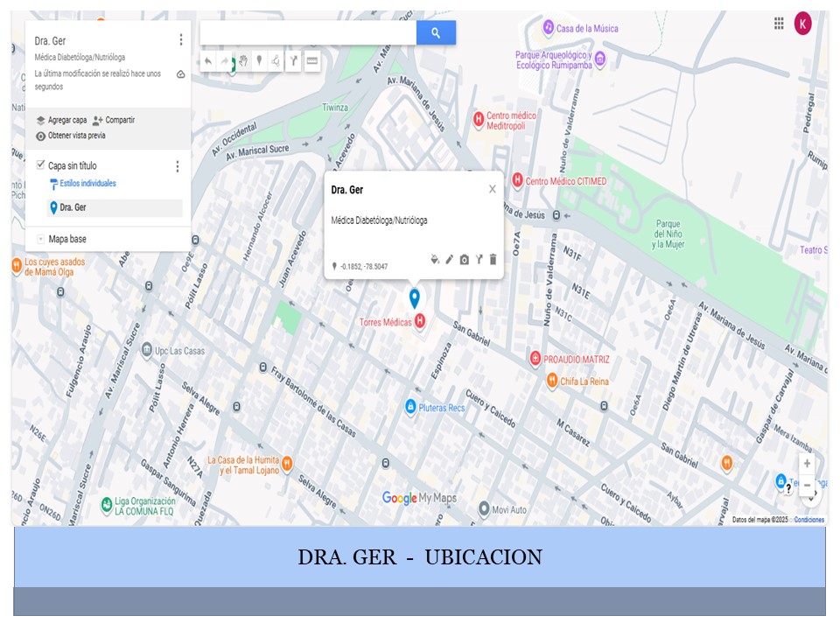The height and width of the screenshot is (630, 840).
Task: Select the Measure distances ruler tool
Action: point(312,61)
